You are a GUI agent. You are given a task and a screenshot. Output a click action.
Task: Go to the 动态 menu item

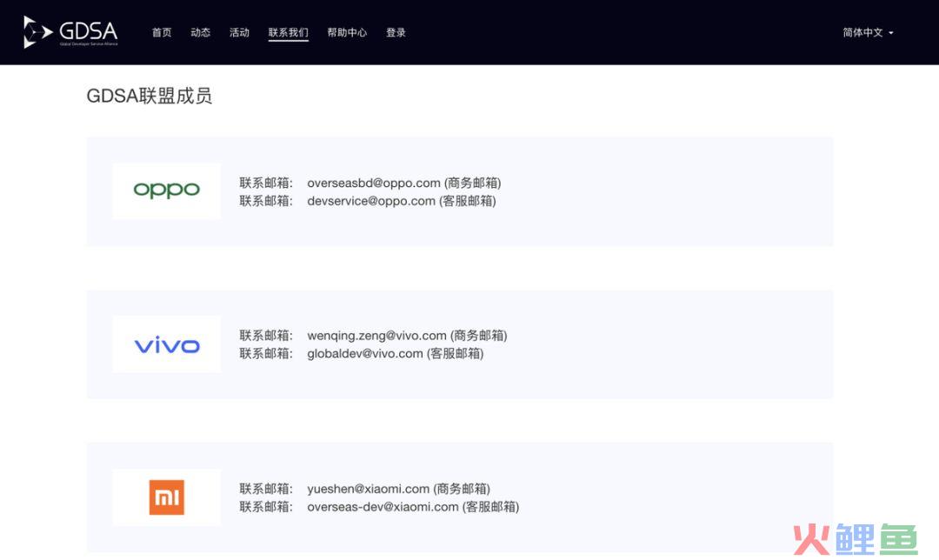click(201, 32)
